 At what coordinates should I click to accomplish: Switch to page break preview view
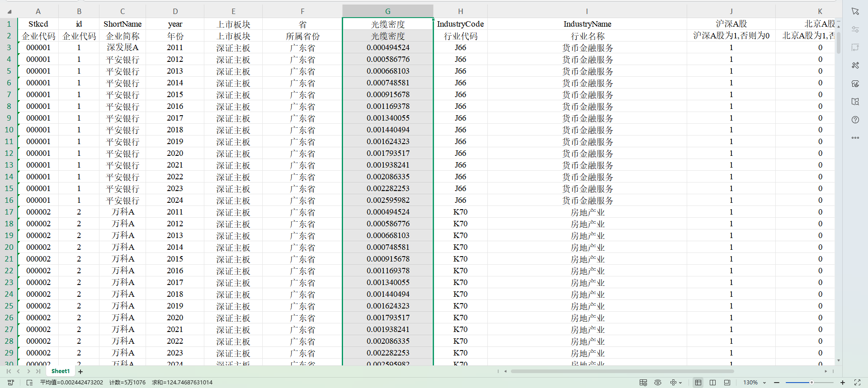tap(712, 383)
